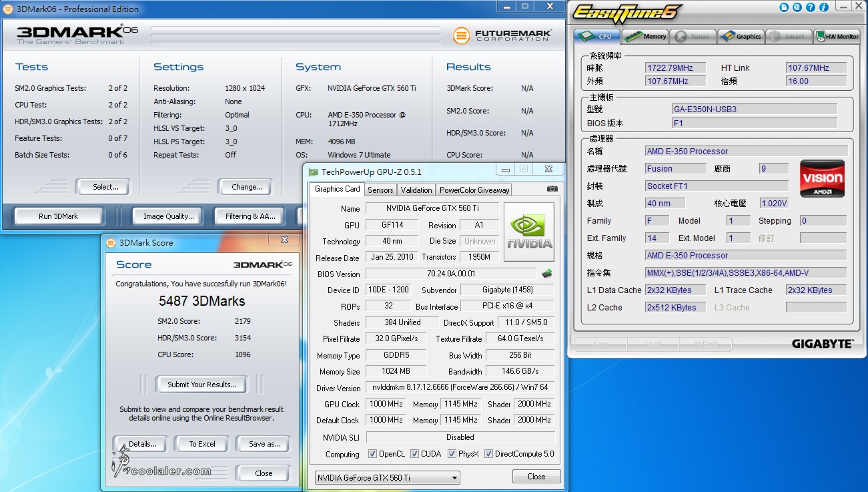Viewport: 868px width, 492px height.
Task: Click the Bus Interface PCI-E x16 @ x4 value
Action: point(508,306)
